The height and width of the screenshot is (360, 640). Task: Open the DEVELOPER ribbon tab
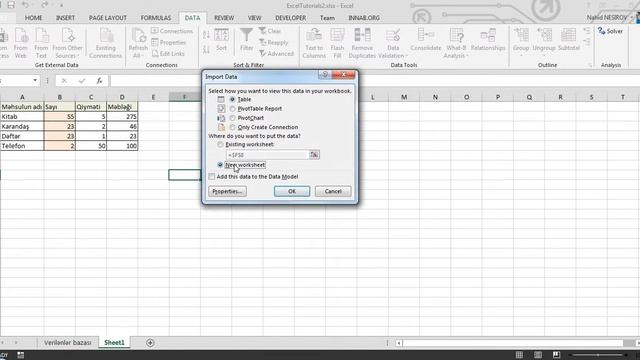(291, 18)
